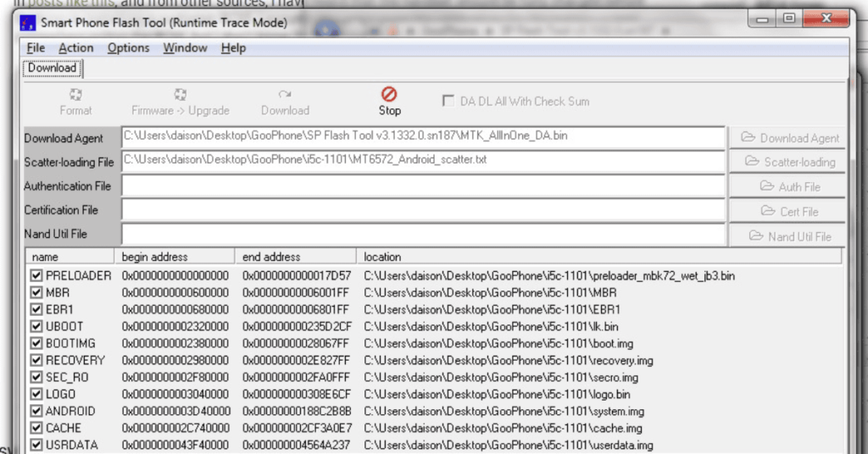Screen dimensions: 868x454
Task: Select the boot.img location path
Action: [x=498, y=343]
